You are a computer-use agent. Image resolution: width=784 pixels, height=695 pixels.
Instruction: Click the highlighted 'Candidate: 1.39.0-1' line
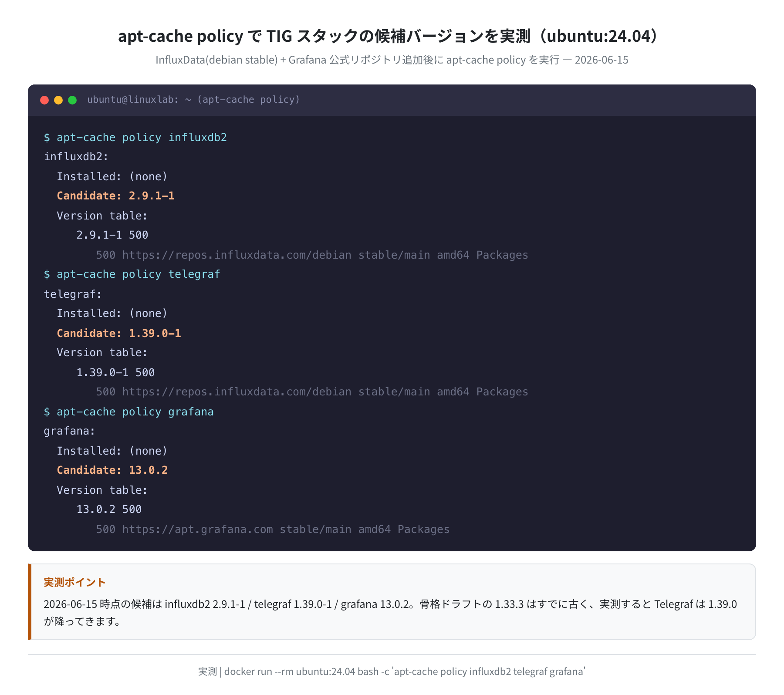click(119, 334)
